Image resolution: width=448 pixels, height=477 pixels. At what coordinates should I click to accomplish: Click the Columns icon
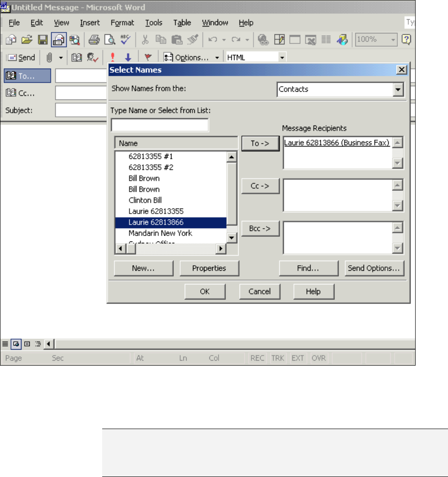326,40
